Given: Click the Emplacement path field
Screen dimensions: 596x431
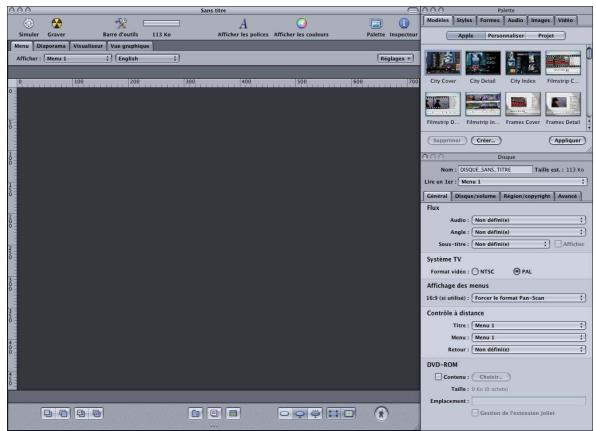Looking at the screenshot, I should (x=528, y=401).
